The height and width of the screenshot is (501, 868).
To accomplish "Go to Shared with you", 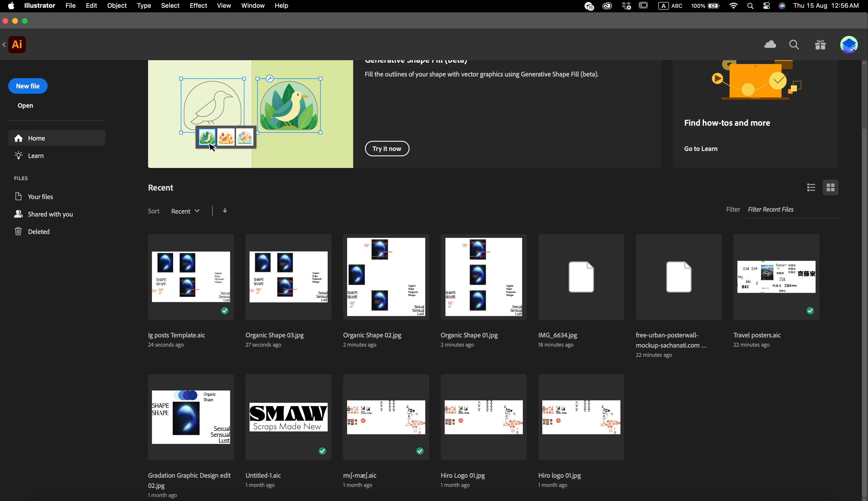I will pos(50,214).
